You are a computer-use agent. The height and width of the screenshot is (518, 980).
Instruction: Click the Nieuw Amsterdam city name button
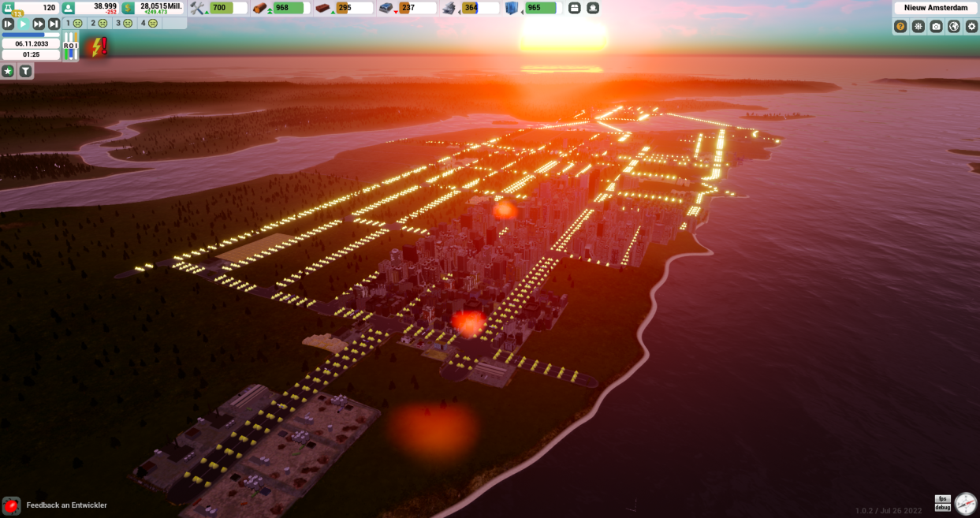[x=935, y=8]
